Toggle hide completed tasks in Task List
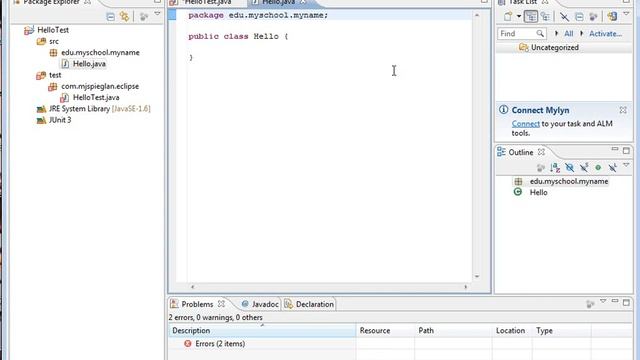Viewport: 640px width, 360px height. pos(564,17)
